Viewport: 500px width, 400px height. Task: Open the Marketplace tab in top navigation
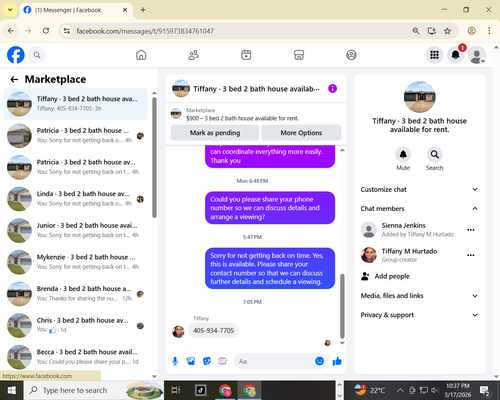(299, 55)
